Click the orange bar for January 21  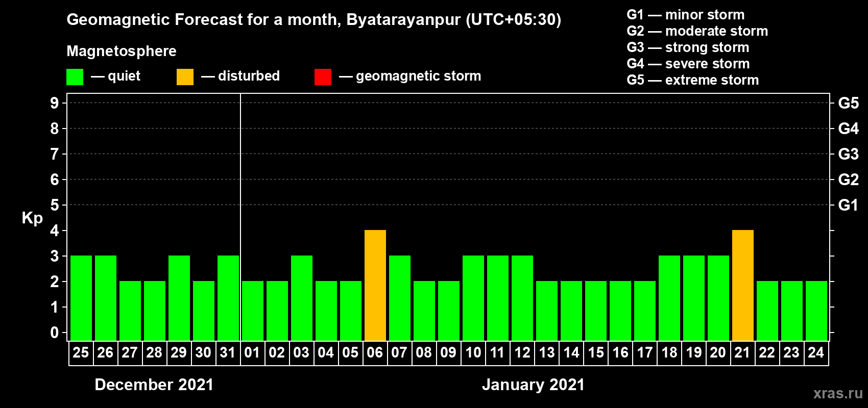[x=743, y=286]
